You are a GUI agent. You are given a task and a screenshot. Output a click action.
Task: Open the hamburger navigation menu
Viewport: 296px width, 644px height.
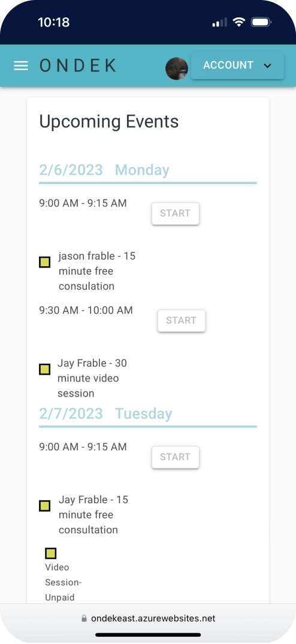click(x=21, y=66)
